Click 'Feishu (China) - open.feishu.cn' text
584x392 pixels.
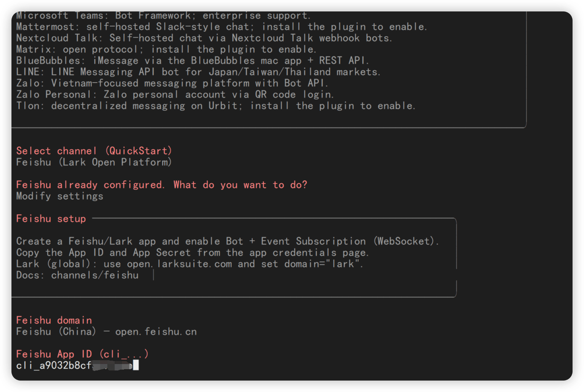pos(106,331)
